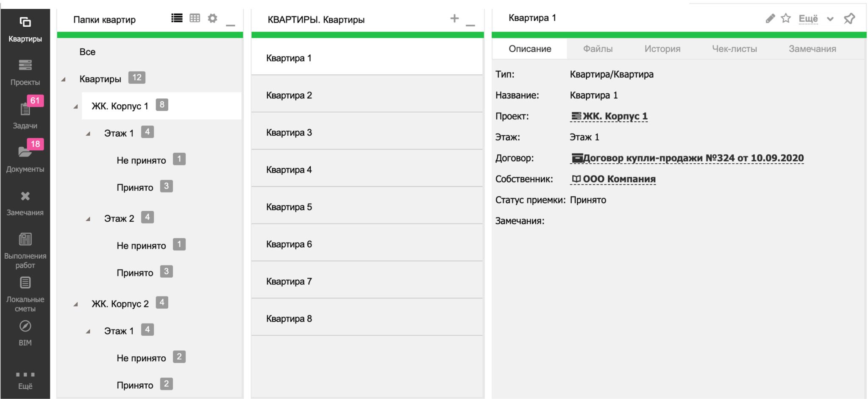Image resolution: width=868 pixels, height=399 pixels.
Task: Open folder panel settings gear
Action: click(x=213, y=18)
